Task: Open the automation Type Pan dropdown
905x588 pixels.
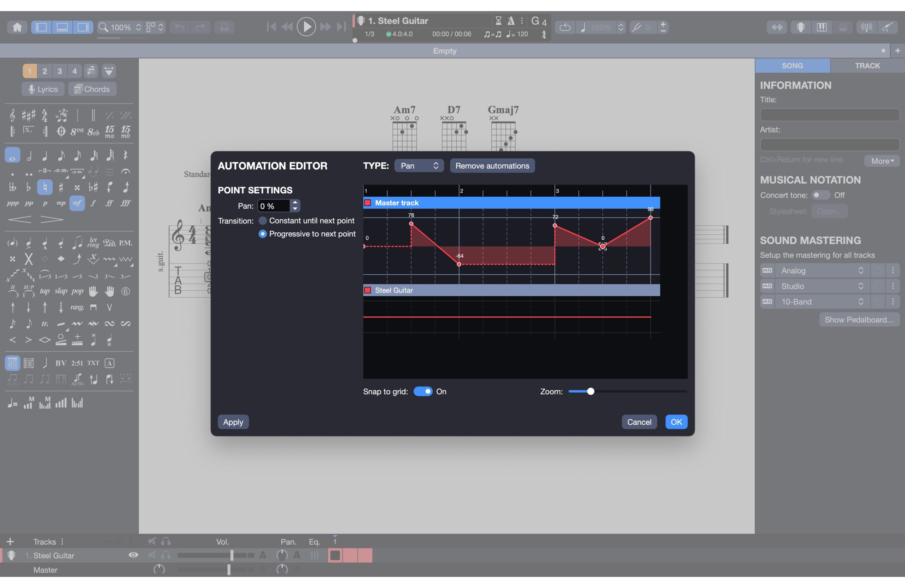Action: coord(419,166)
